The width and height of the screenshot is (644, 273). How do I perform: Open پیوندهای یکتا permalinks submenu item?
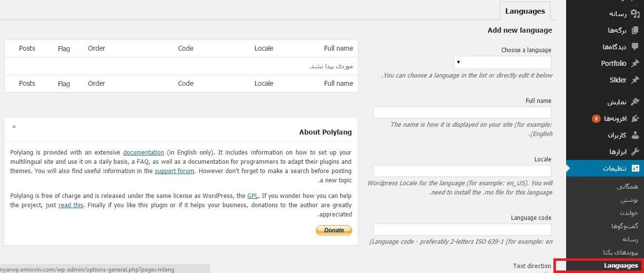[620, 252]
